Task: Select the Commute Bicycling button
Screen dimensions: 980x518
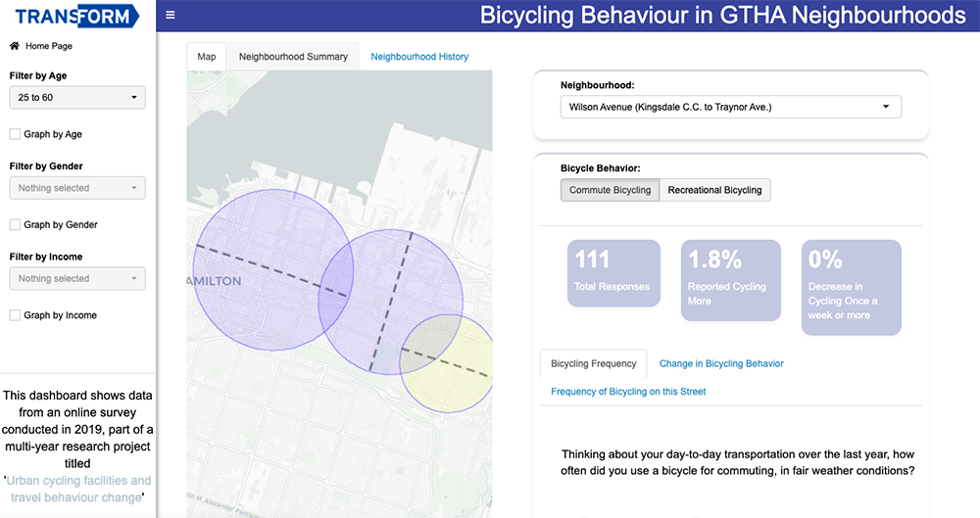Action: 610,190
